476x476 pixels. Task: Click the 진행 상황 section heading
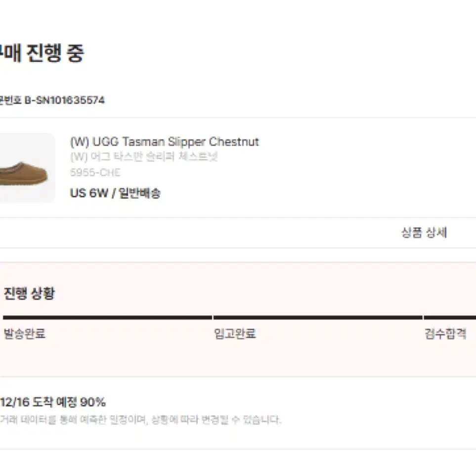point(29,293)
